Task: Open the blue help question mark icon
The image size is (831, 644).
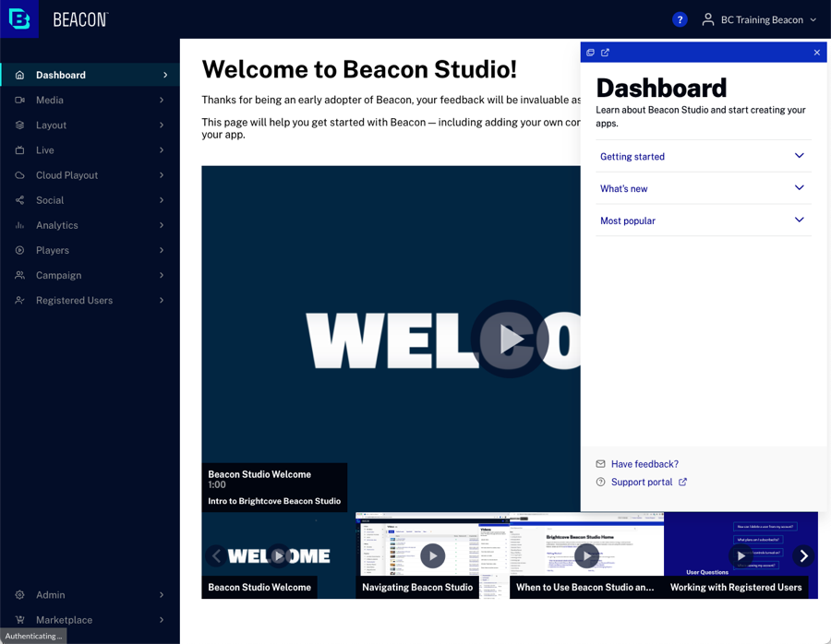Action: pos(680,19)
